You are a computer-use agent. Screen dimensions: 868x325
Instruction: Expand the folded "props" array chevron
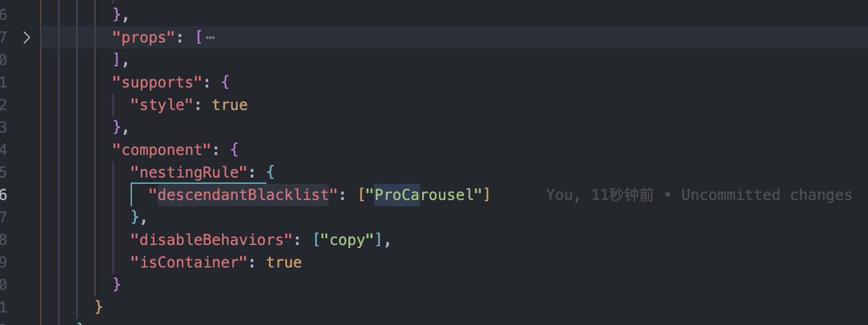(26, 37)
